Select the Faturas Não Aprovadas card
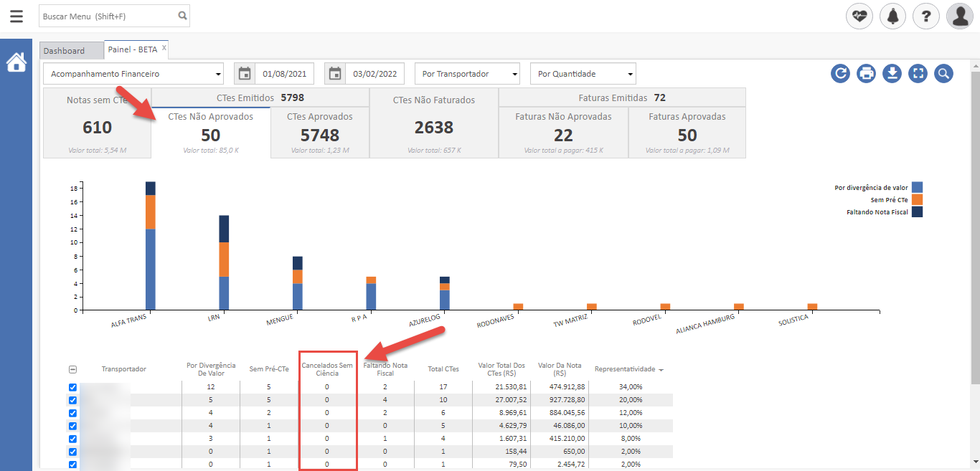 click(x=563, y=133)
